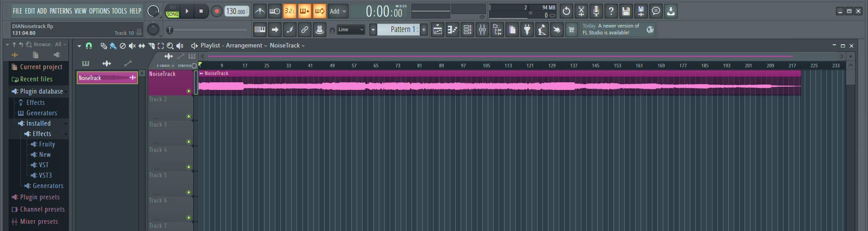Open touch controllers hand icon
The width and height of the screenshot is (868, 231).
click(x=557, y=30)
